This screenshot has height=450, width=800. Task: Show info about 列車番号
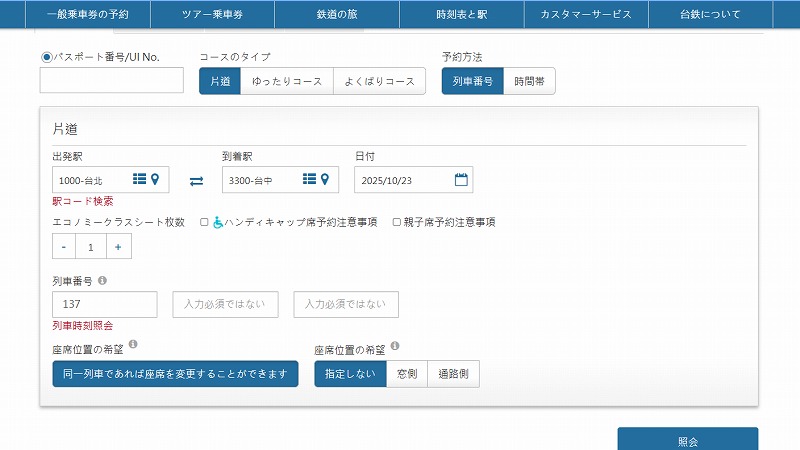[x=102, y=281]
